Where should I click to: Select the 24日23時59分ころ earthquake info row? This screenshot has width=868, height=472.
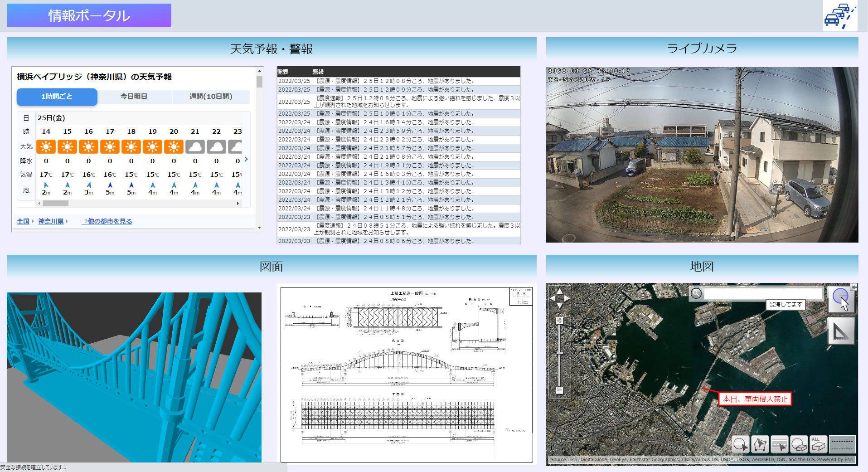[399, 131]
